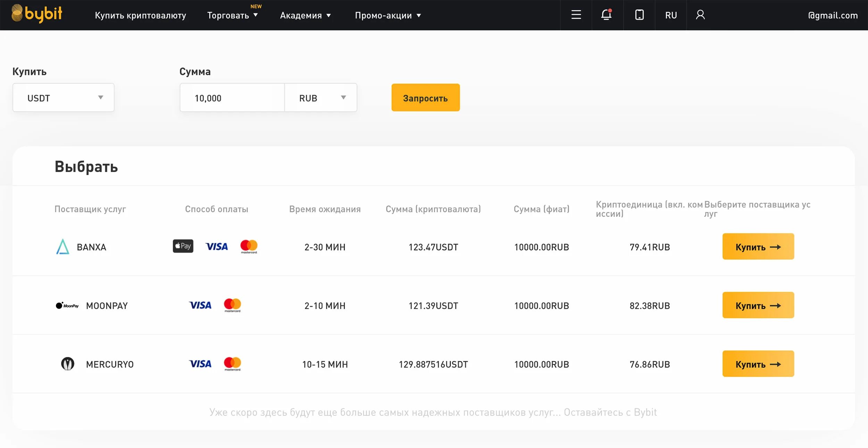Open the RUB fiat currency dropdown
Viewport: 868px width, 448px height.
tap(320, 98)
